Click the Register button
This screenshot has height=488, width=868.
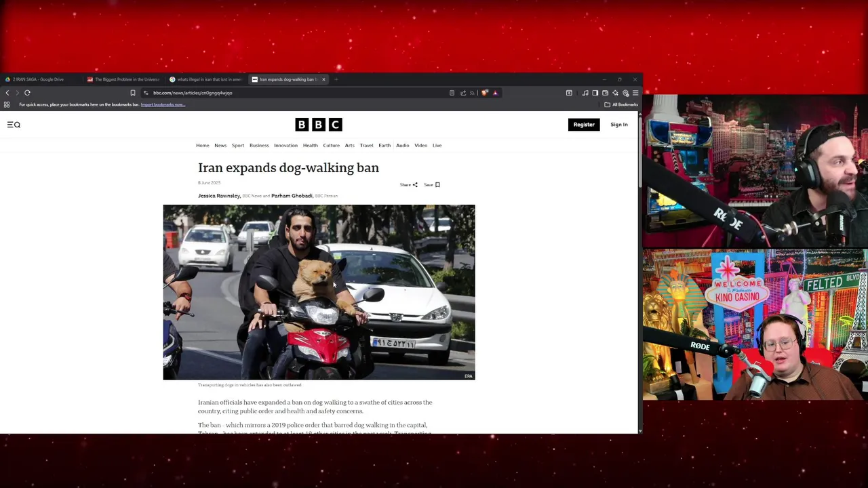pyautogui.click(x=584, y=125)
